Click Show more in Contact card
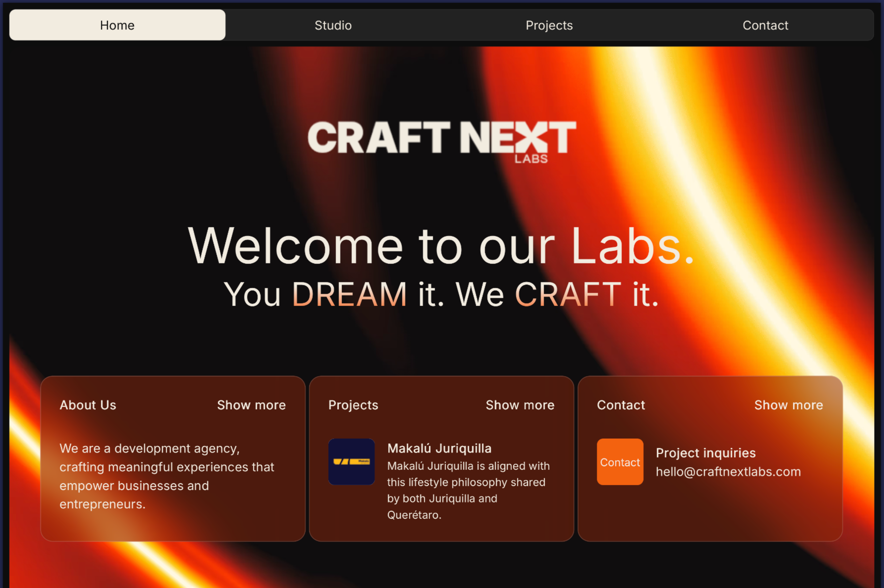884x588 pixels. coord(788,405)
